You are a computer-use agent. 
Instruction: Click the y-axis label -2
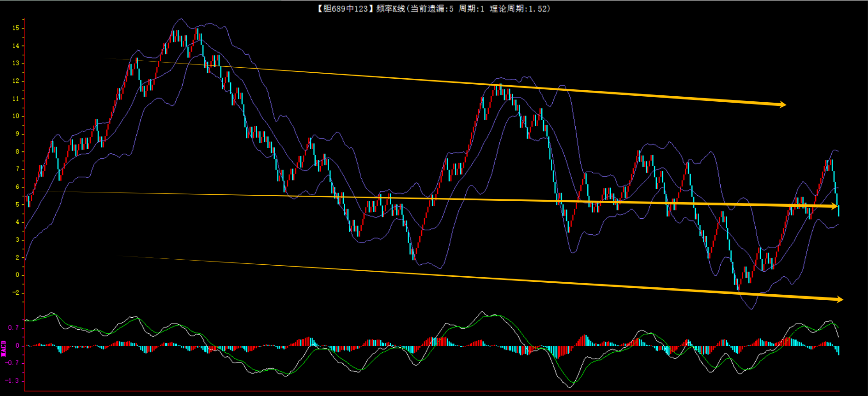tap(16, 292)
